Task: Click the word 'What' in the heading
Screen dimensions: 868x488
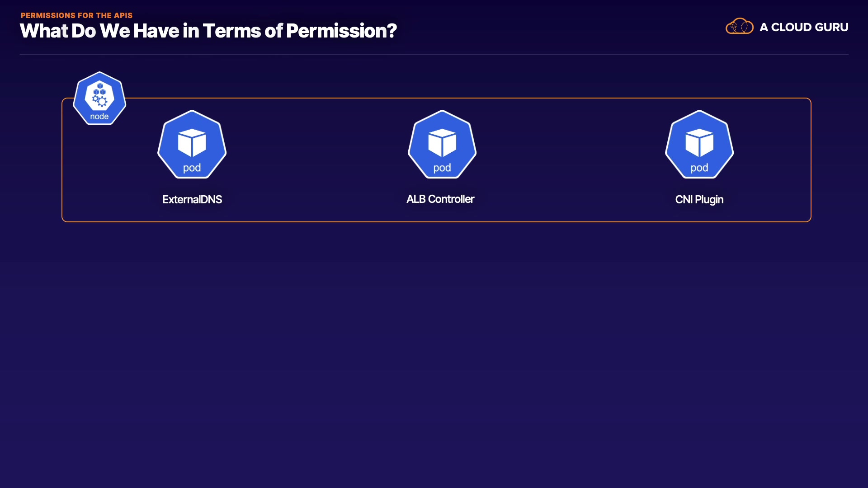Action: click(x=44, y=31)
